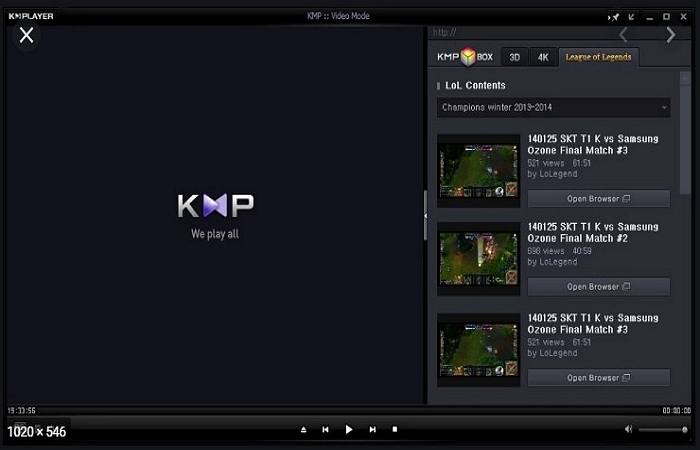
Task: Click the eject/open file button
Action: tap(304, 429)
